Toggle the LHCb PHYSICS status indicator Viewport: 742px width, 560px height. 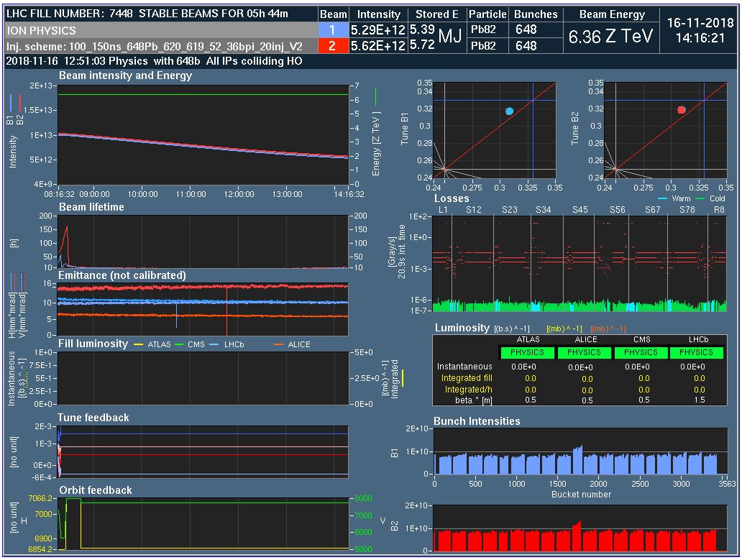click(x=696, y=353)
